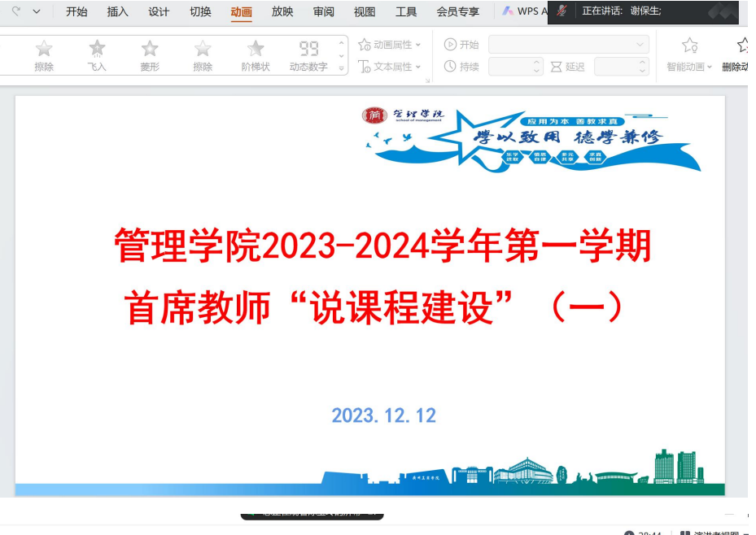Switch to the 插入 tab
The image size is (756, 535).
118,11
